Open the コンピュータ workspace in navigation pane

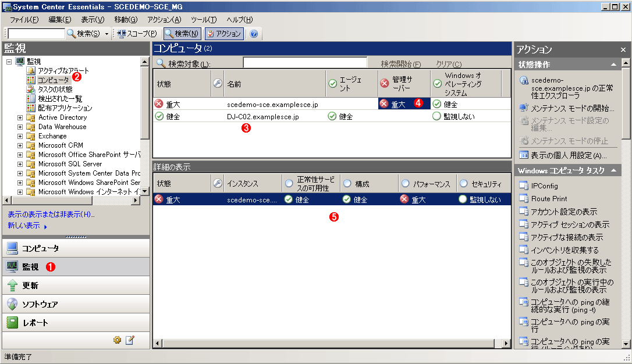coord(76,248)
